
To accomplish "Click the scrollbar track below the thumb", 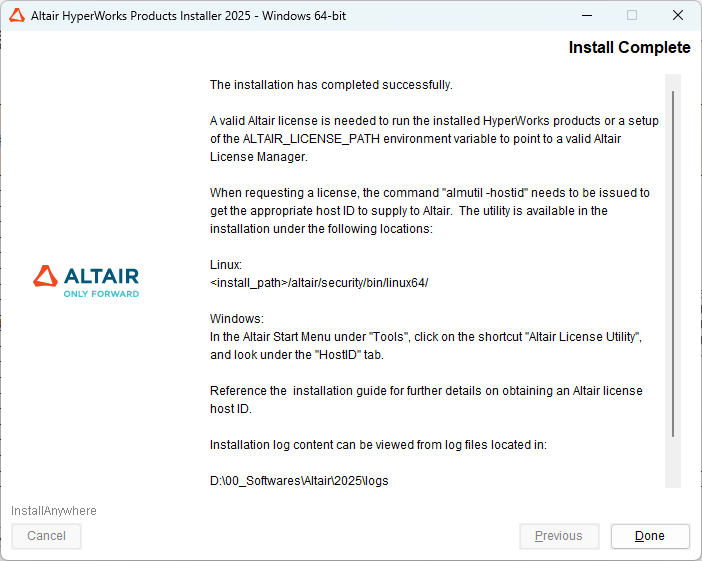I will (x=673, y=462).
